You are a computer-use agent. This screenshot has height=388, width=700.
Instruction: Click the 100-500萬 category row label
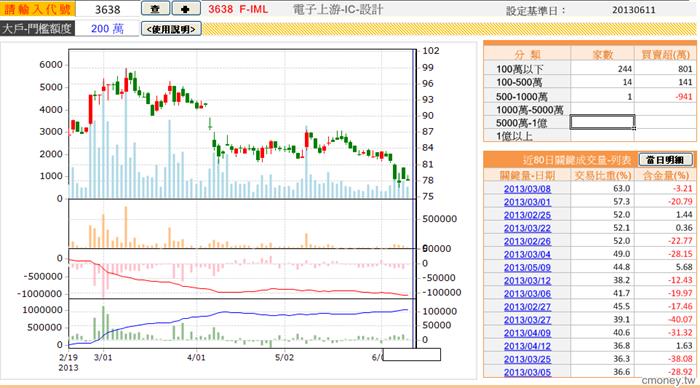click(519, 83)
